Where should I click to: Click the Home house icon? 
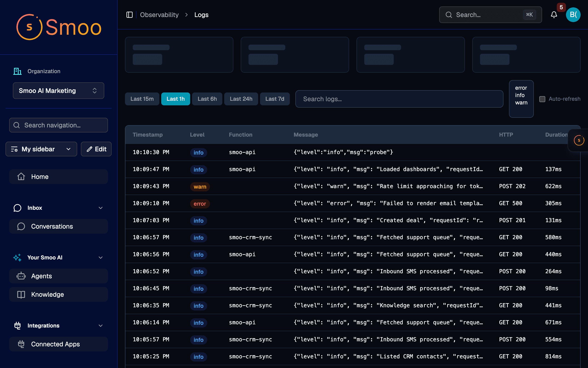[21, 176]
